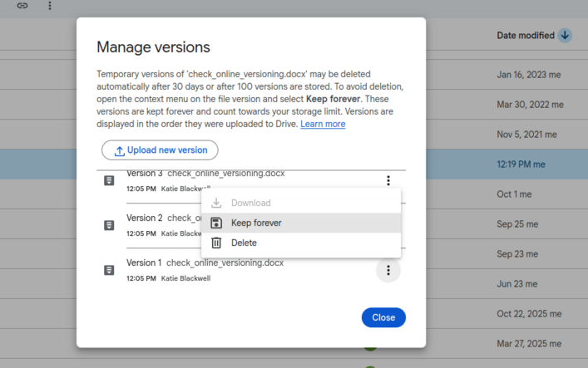Click the Version 1 document file icon
Screen dimensions: 588x368
click(109, 270)
